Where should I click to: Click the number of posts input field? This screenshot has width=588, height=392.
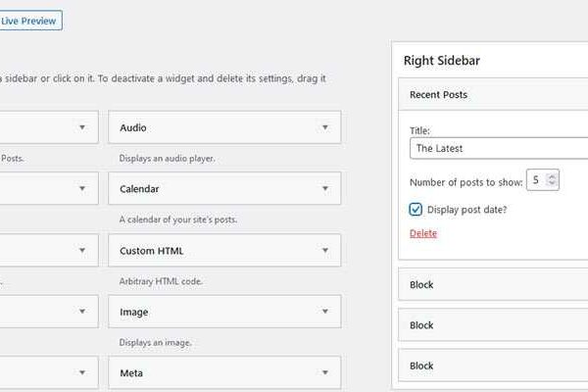pyautogui.click(x=537, y=179)
